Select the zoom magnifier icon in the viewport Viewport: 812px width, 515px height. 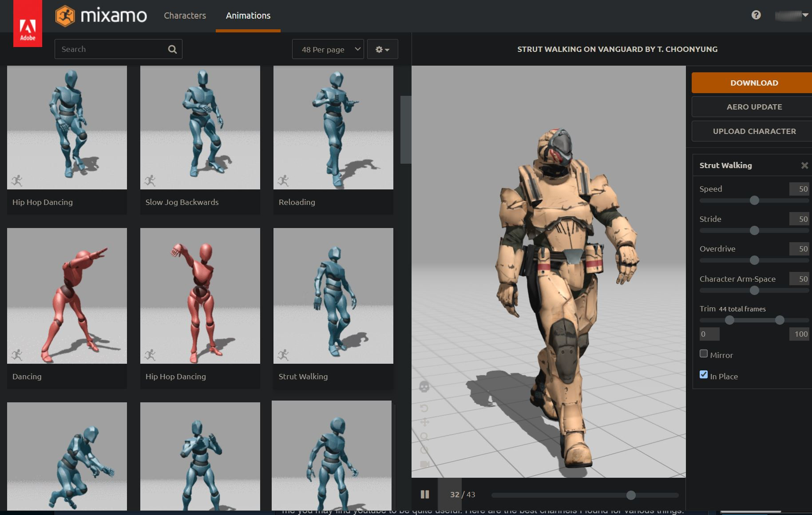[424, 436]
